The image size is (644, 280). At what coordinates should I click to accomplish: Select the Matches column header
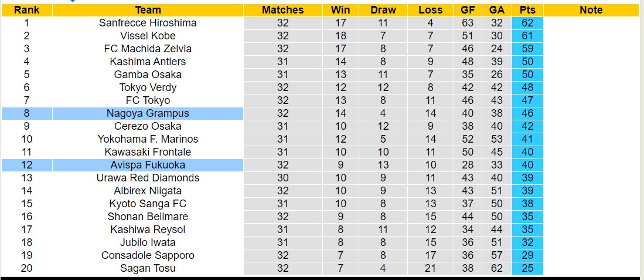coord(282,10)
